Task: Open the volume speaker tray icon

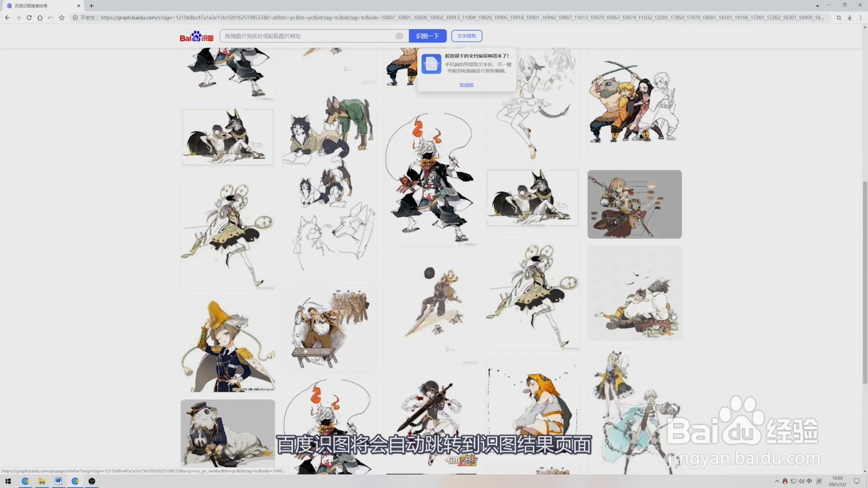Action: 801,481
